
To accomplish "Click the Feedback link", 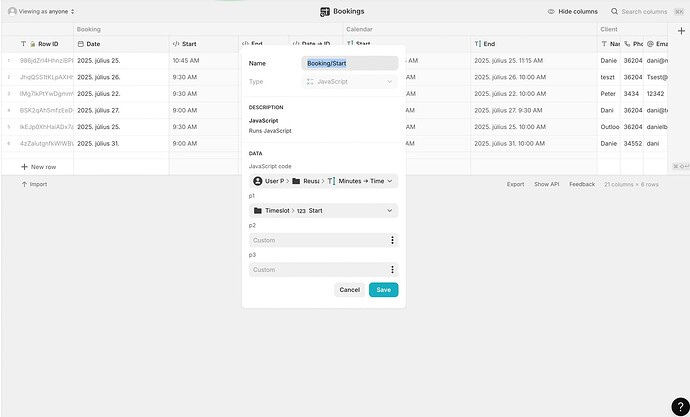I will pyautogui.click(x=582, y=185).
